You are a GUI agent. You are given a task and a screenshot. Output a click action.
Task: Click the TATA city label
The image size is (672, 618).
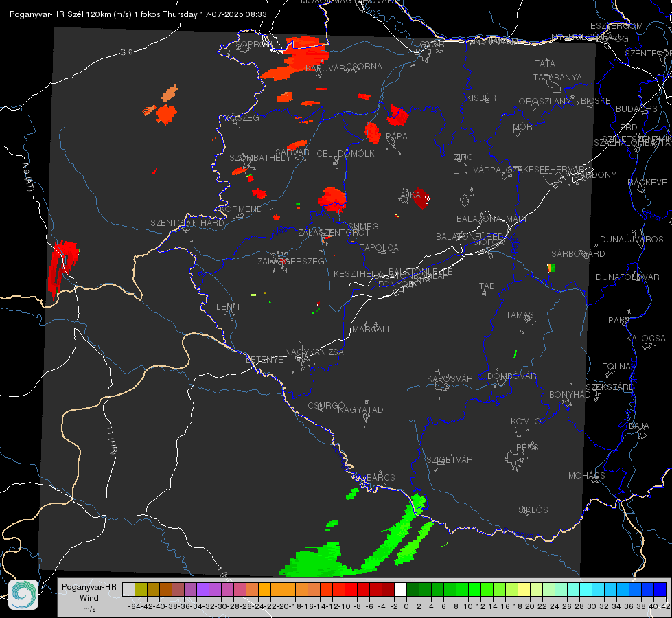point(545,63)
